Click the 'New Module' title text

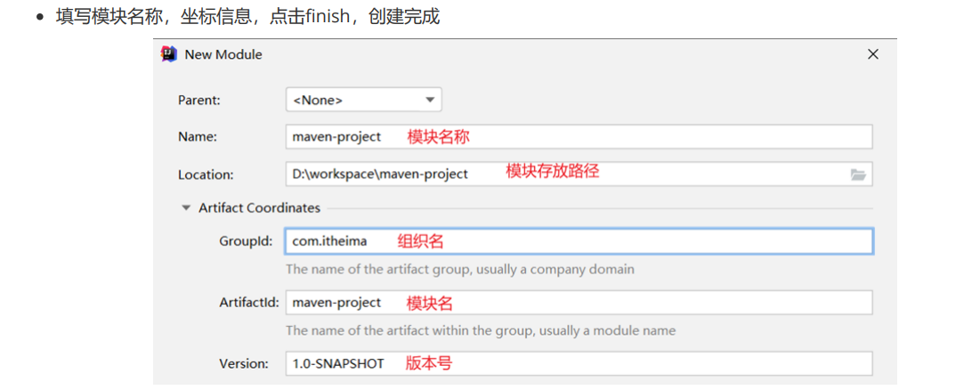point(223,54)
